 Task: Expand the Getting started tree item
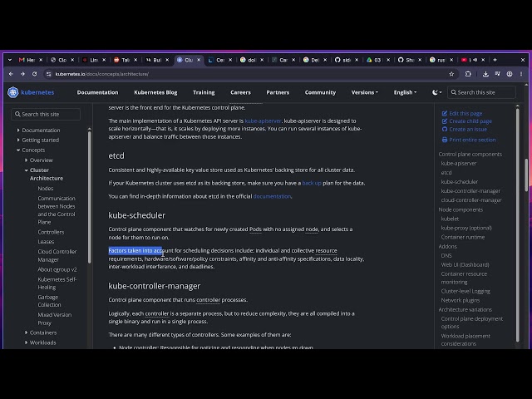pyautogui.click(x=18, y=140)
